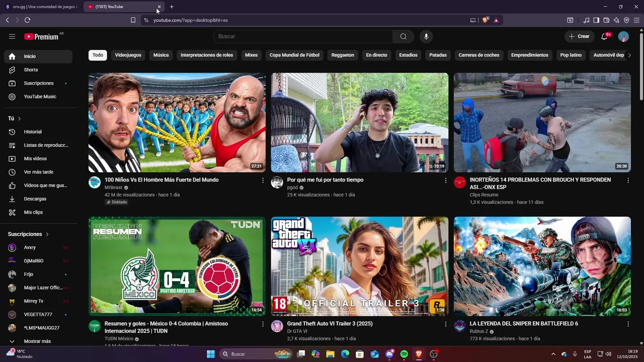This screenshot has width=644, height=362.
Task: Open options for the NORTEÑOS 14 video
Action: tap(628, 180)
